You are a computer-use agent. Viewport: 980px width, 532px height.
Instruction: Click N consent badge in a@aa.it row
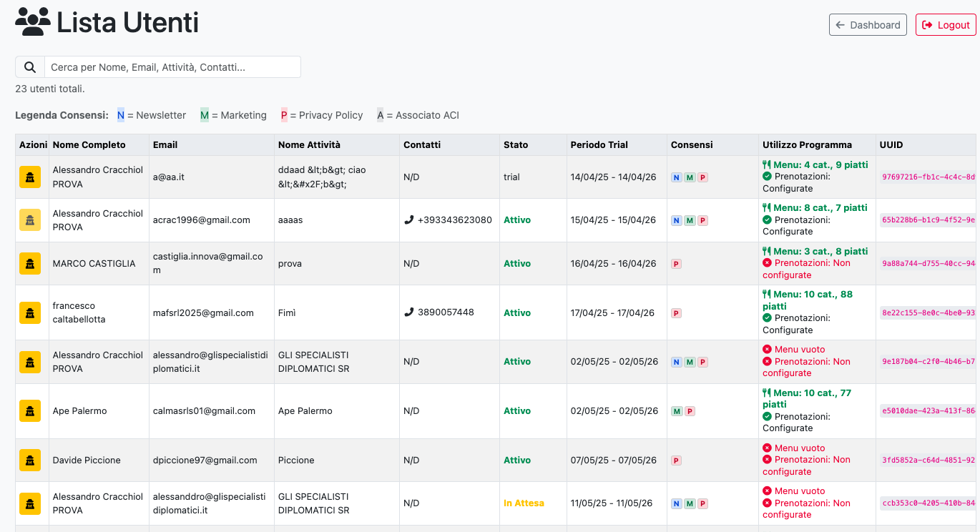(676, 177)
